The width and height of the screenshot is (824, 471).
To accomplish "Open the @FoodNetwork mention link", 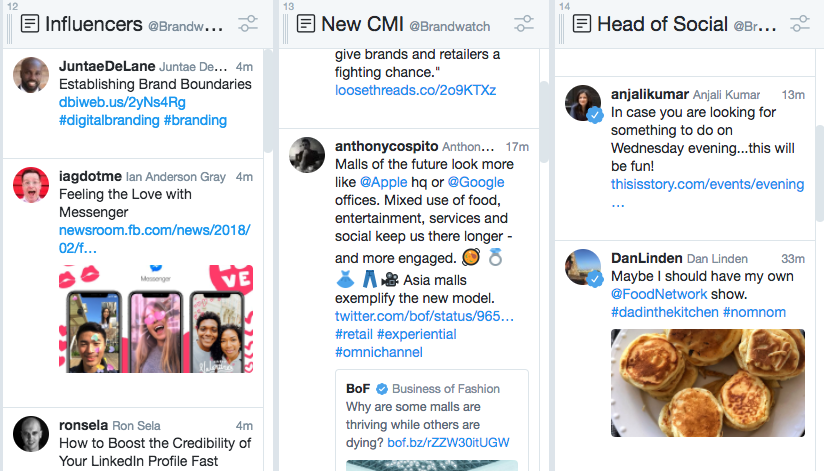I will (659, 294).
